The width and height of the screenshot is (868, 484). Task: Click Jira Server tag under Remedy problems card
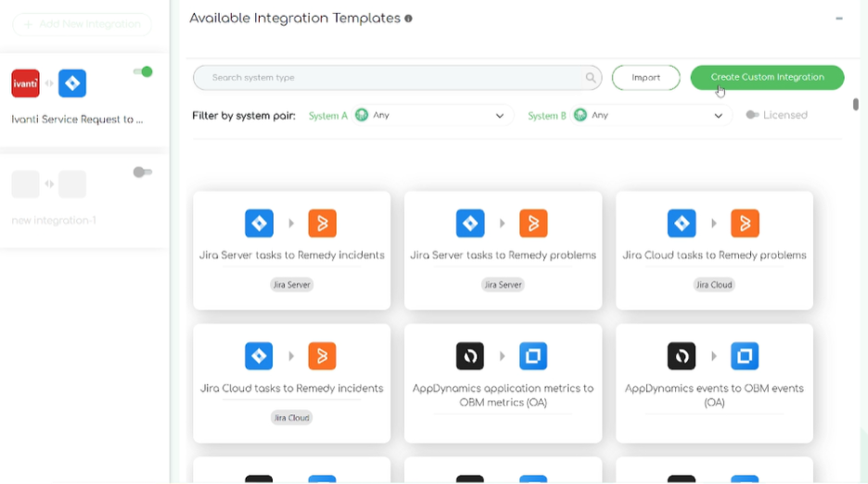coord(504,285)
